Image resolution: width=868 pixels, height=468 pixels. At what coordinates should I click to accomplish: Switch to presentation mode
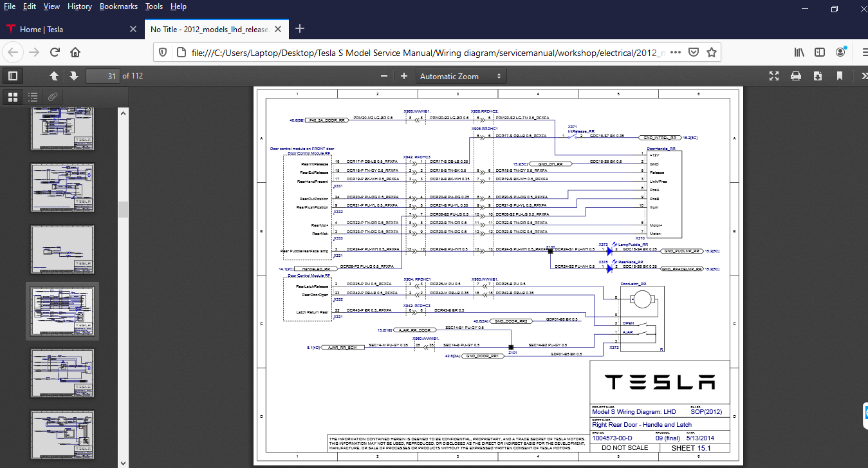(x=774, y=76)
